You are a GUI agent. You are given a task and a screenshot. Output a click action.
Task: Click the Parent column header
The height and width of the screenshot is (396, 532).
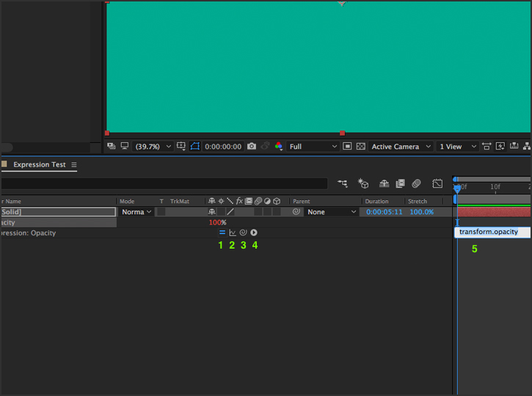(302, 201)
